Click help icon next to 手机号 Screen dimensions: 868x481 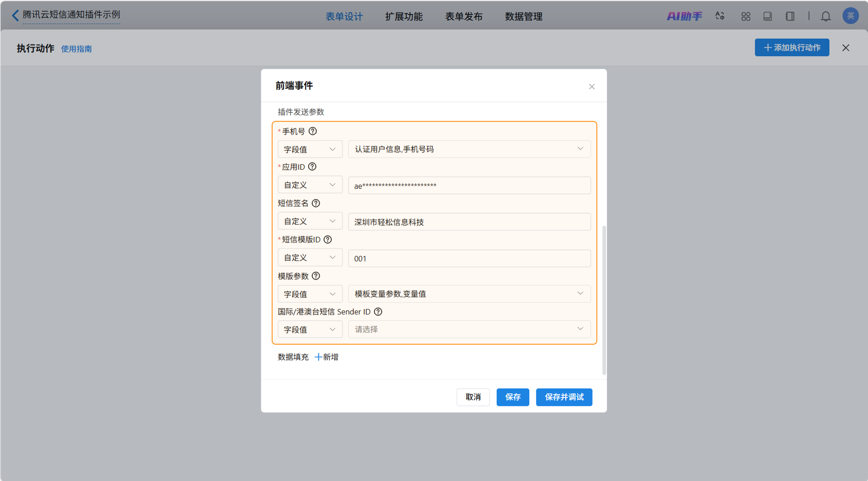[x=312, y=131]
